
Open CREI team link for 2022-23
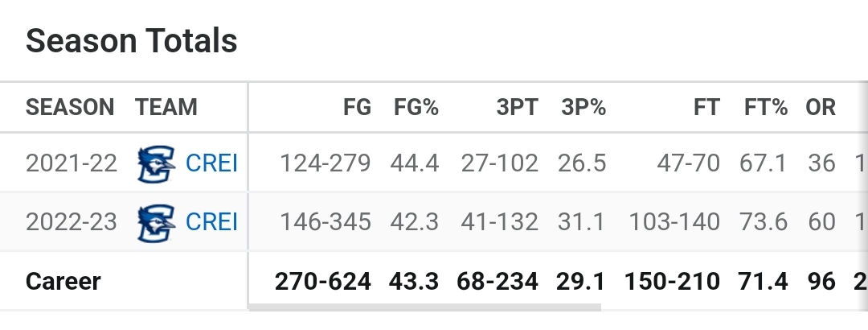click(x=211, y=222)
